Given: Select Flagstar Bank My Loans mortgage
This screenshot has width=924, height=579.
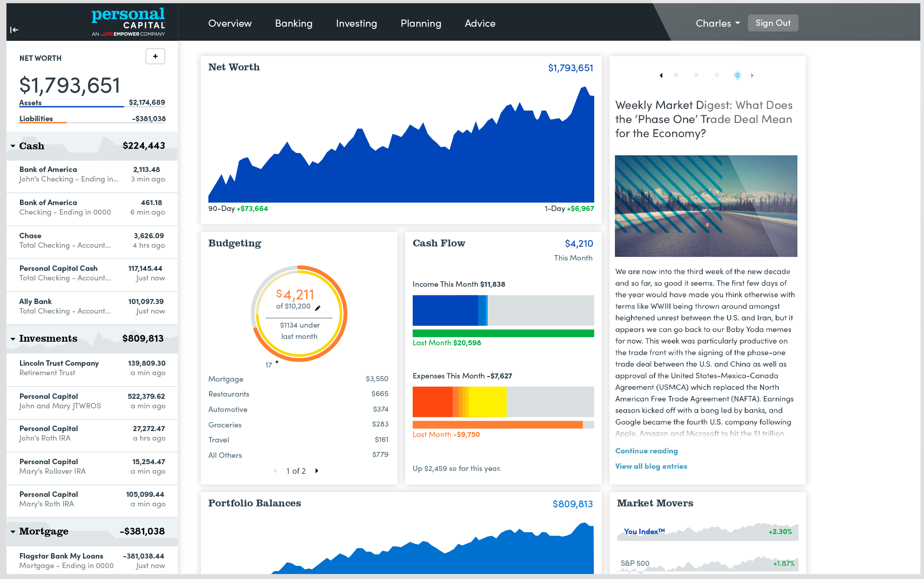Looking at the screenshot, I should [92, 561].
